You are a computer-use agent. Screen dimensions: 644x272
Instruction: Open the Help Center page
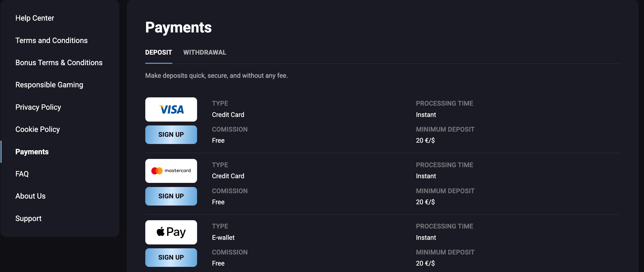point(35,18)
